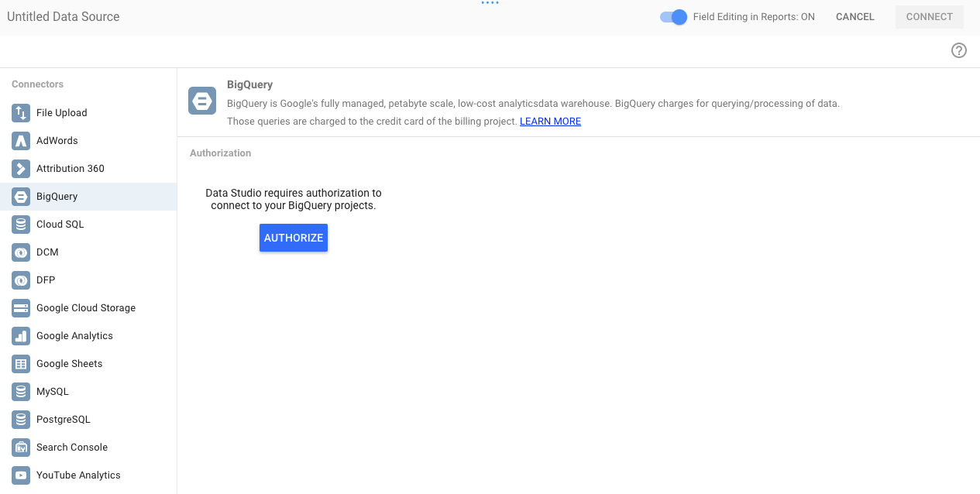Click the Cloud SQL database icon
Viewport: 980px width, 494px height.
tap(21, 225)
